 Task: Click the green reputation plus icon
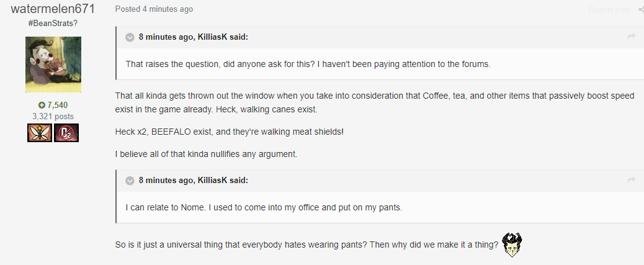pyautogui.click(x=42, y=105)
